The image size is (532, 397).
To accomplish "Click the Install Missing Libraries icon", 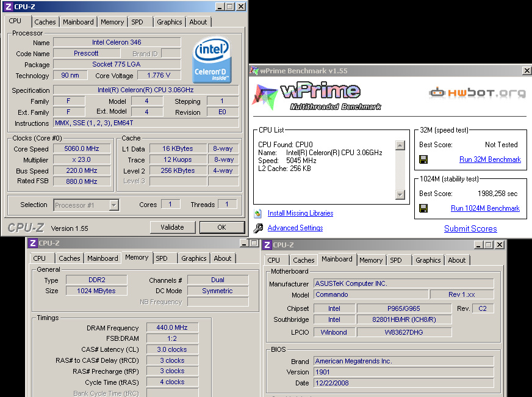I will click(258, 213).
